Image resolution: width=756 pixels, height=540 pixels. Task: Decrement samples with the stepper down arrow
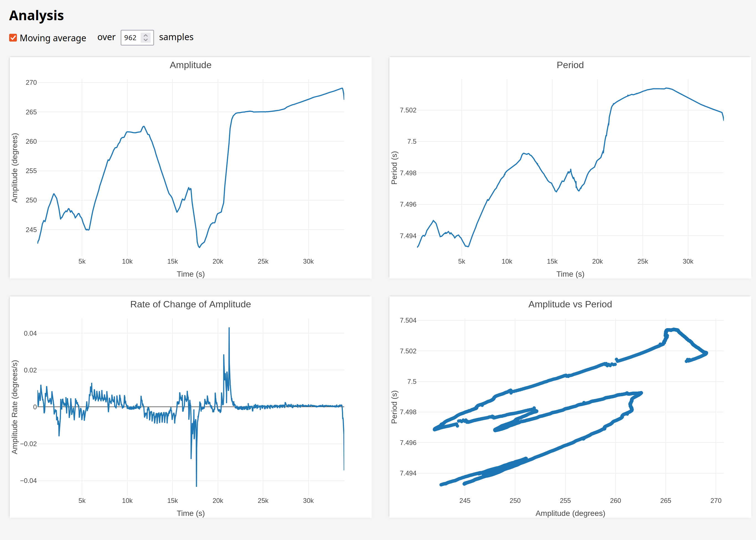(146, 40)
